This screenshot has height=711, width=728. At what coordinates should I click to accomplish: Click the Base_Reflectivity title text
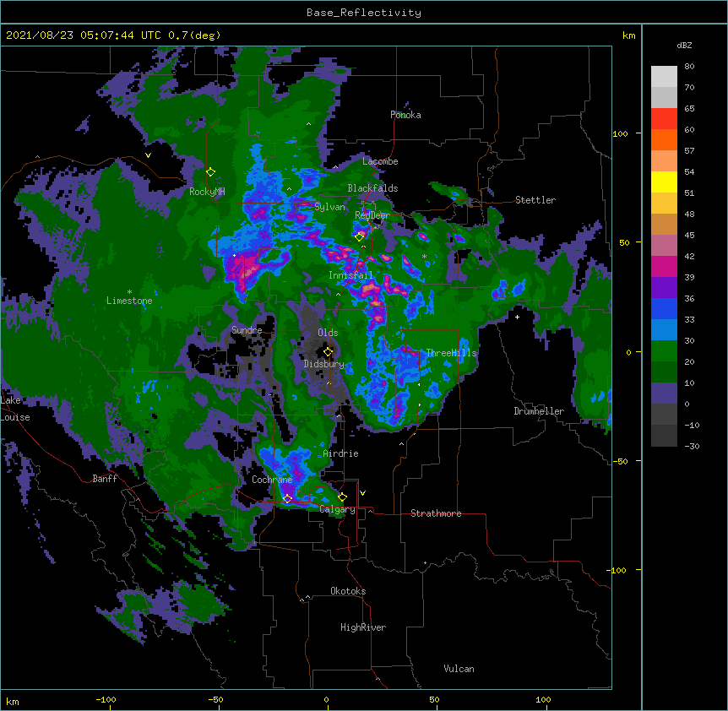tap(363, 13)
